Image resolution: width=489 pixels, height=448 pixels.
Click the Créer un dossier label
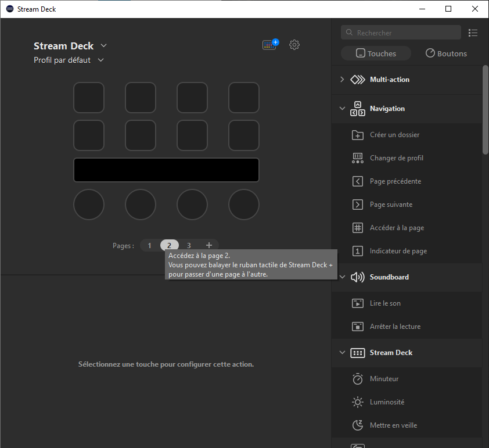click(x=394, y=135)
